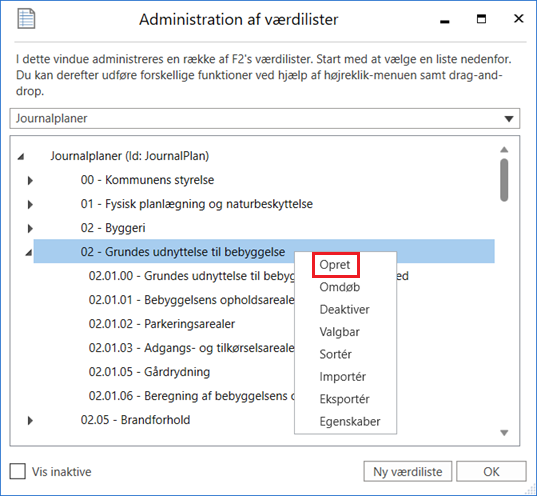Screen dimensions: 537x496
Task: Pick Sortér in the context menu
Action: coord(335,354)
